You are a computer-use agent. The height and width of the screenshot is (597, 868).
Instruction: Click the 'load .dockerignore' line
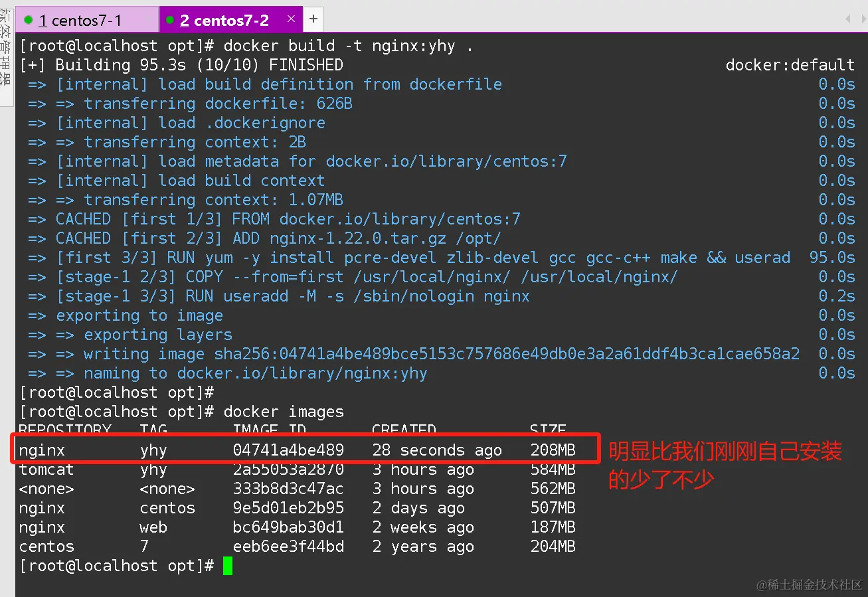(177, 123)
